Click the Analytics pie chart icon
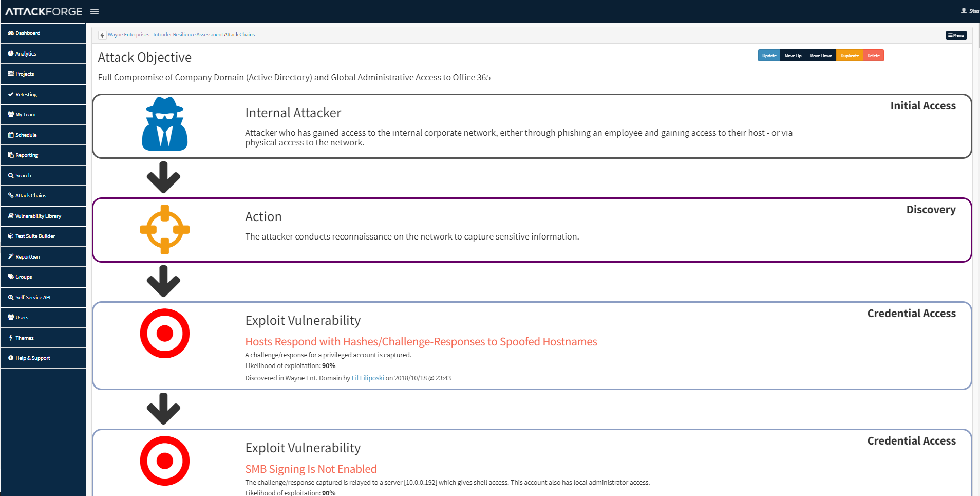Viewport: 980px width, 496px height. tap(11, 53)
